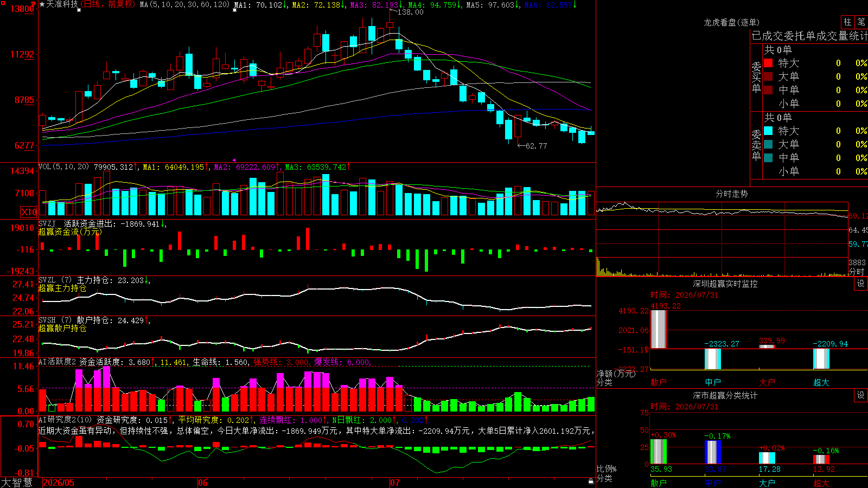Click the 爆发线: 6.000 label
868x488 pixels.
click(x=343, y=362)
